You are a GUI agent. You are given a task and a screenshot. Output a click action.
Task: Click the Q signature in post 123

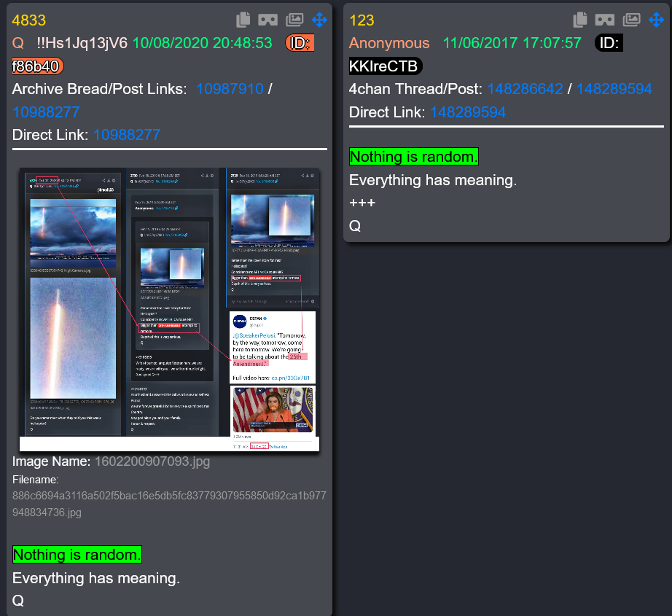355,225
